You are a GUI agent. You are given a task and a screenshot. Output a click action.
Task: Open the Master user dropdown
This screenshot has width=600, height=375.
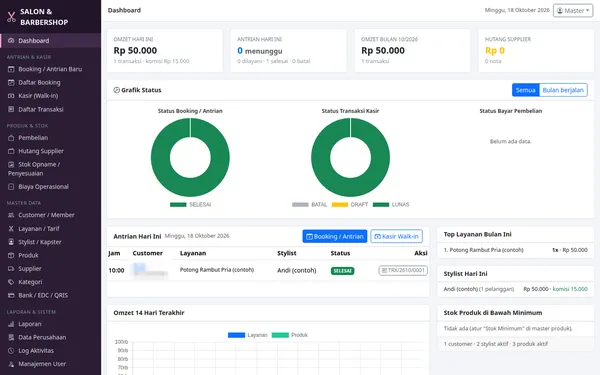573,11
